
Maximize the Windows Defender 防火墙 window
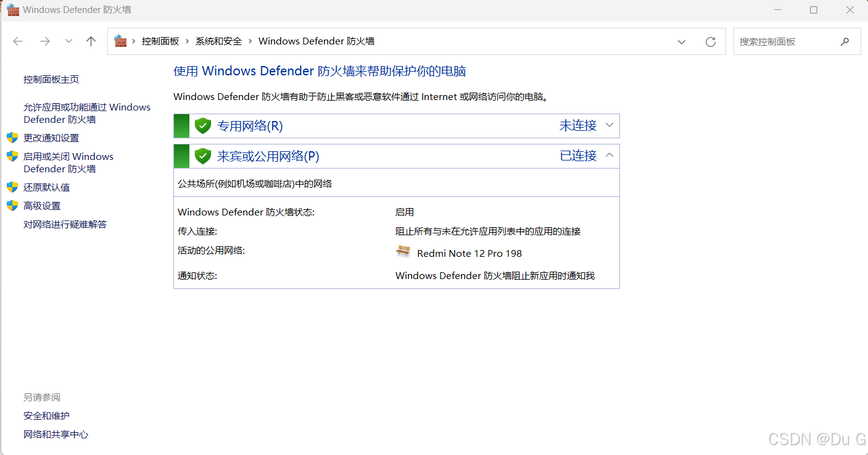coord(814,10)
